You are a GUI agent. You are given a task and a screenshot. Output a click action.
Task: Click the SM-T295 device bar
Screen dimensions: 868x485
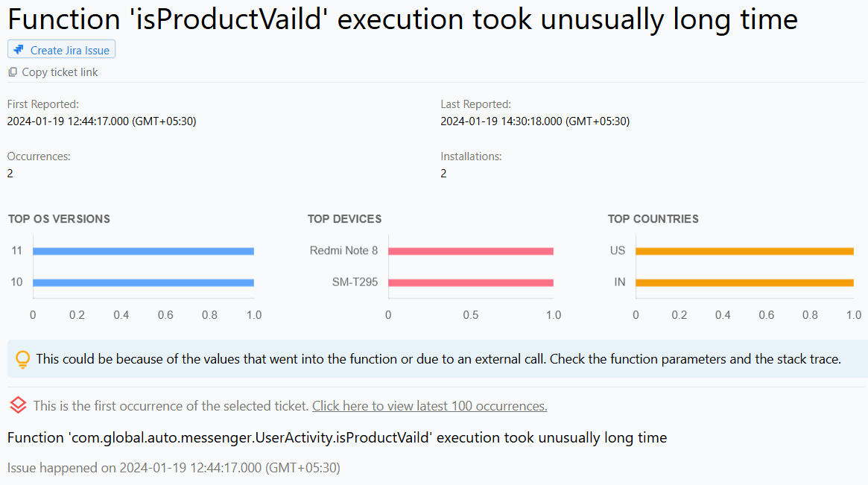point(469,282)
